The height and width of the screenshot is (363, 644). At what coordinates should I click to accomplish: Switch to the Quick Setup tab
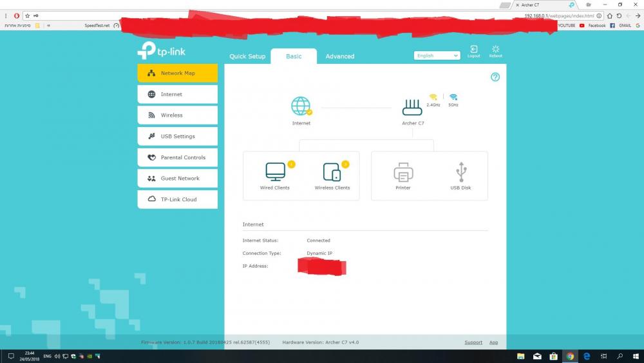(247, 56)
